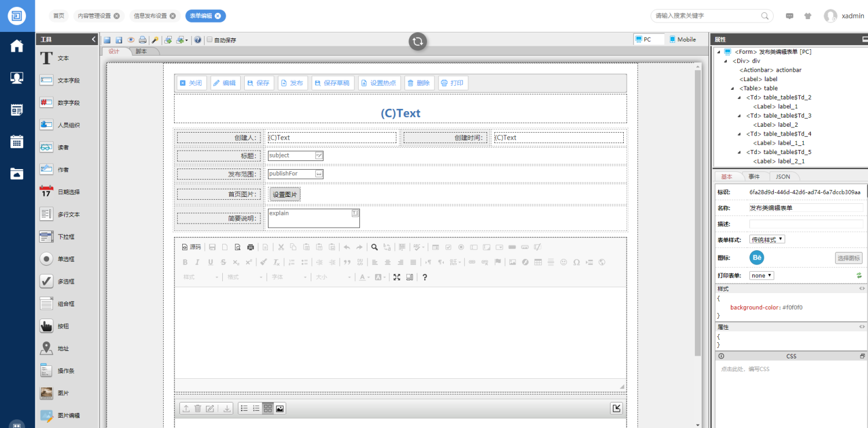The image size is (868, 428).
Task: Click the maximize icon in rich text editor
Action: coord(397,277)
